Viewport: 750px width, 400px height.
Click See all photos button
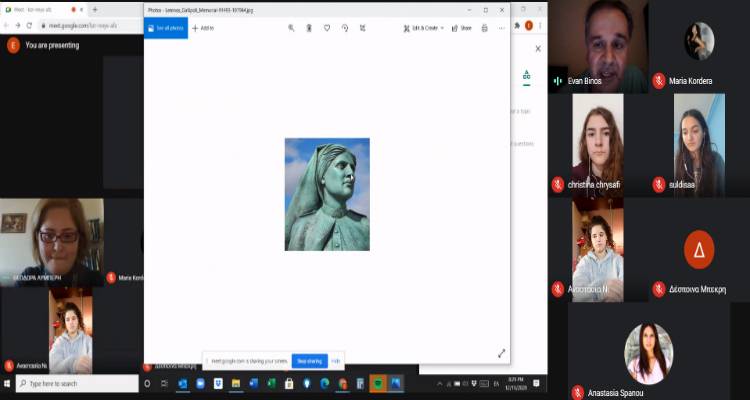[x=166, y=28]
